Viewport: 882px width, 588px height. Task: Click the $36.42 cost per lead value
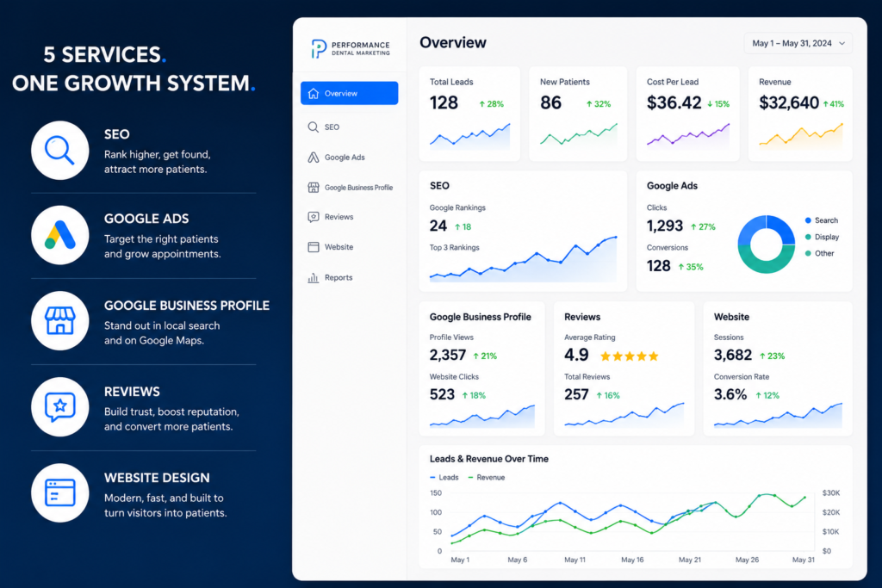pyautogui.click(x=674, y=102)
